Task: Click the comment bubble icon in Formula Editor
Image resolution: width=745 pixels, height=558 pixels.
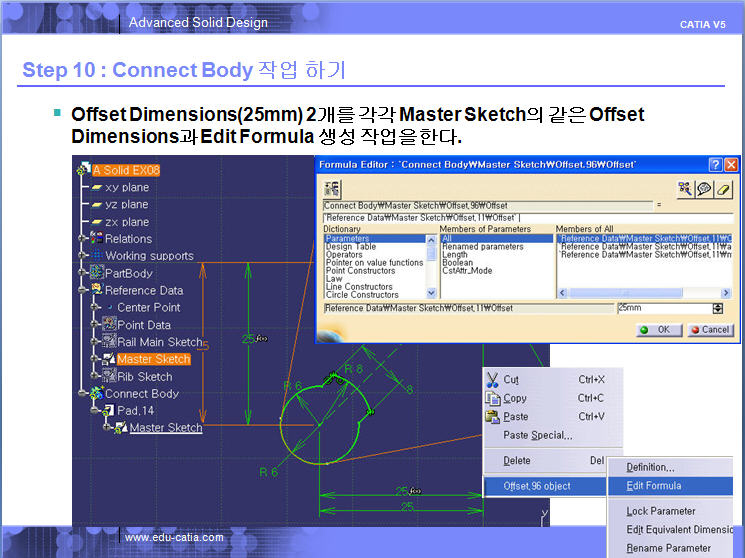Action: pos(704,188)
